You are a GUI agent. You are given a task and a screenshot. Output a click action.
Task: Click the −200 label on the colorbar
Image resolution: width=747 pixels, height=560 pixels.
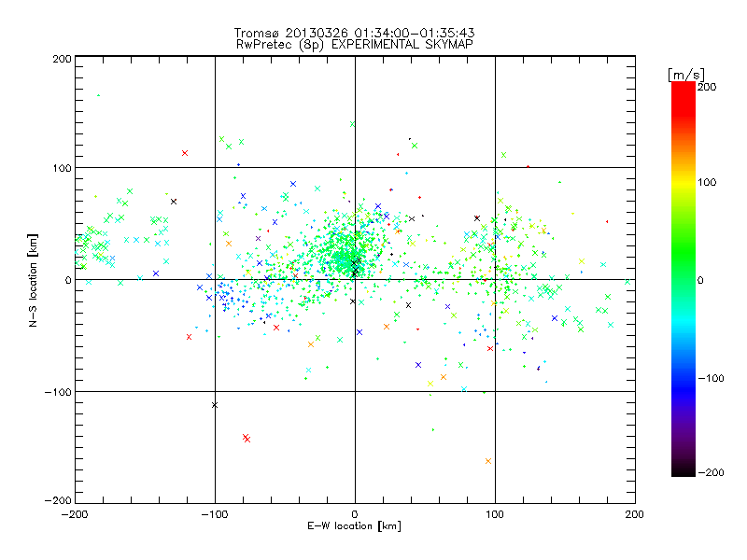tap(711, 472)
